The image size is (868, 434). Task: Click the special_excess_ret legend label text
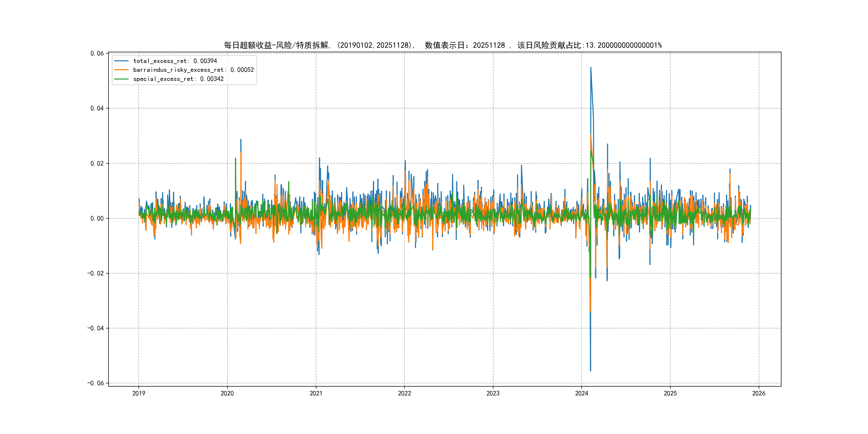[x=178, y=79]
